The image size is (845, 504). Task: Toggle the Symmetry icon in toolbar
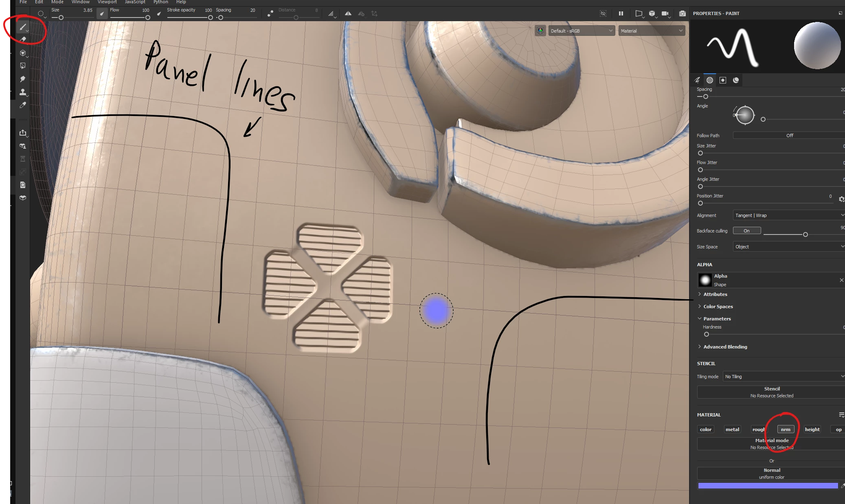(348, 13)
